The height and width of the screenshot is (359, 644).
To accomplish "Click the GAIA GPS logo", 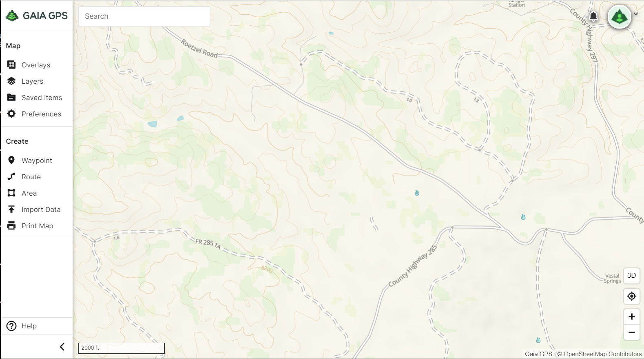I will (x=37, y=16).
